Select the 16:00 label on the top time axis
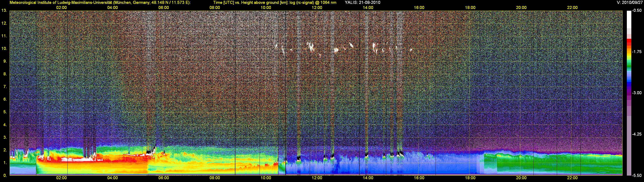644x182 pixels. [x=419, y=8]
